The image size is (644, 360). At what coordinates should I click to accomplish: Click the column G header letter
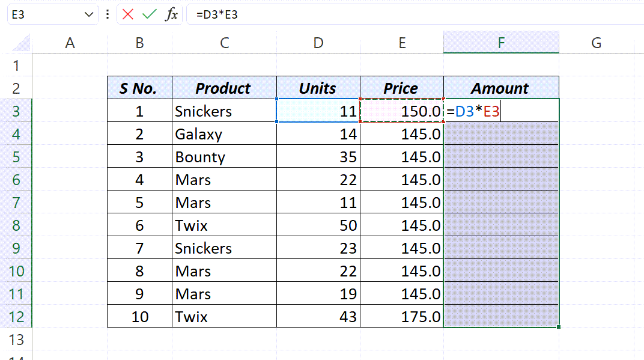click(x=596, y=43)
